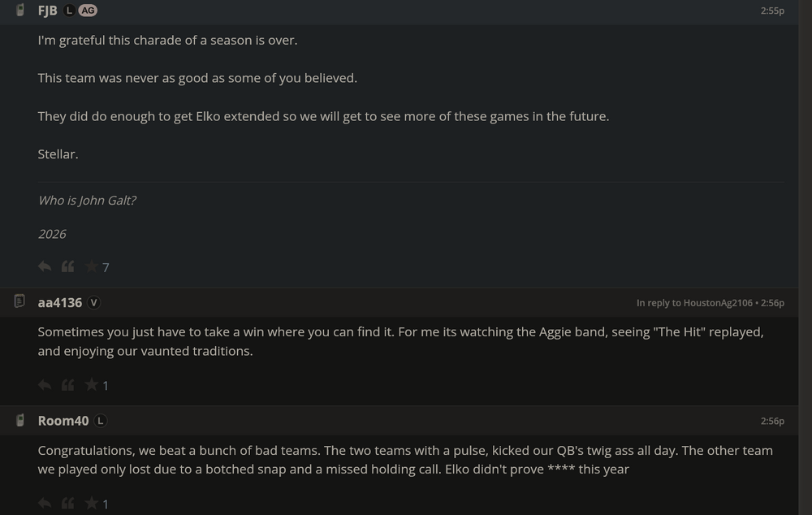Open aa4136's user profile

pos(60,302)
